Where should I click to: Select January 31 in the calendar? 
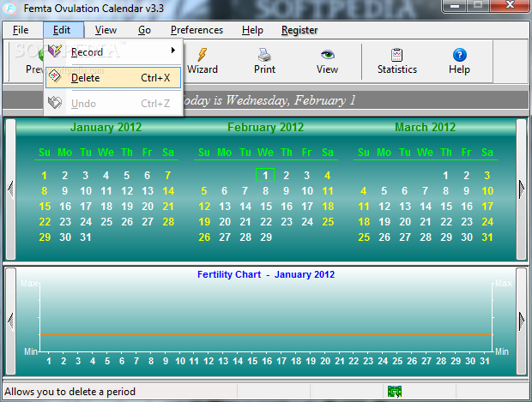tap(86, 237)
